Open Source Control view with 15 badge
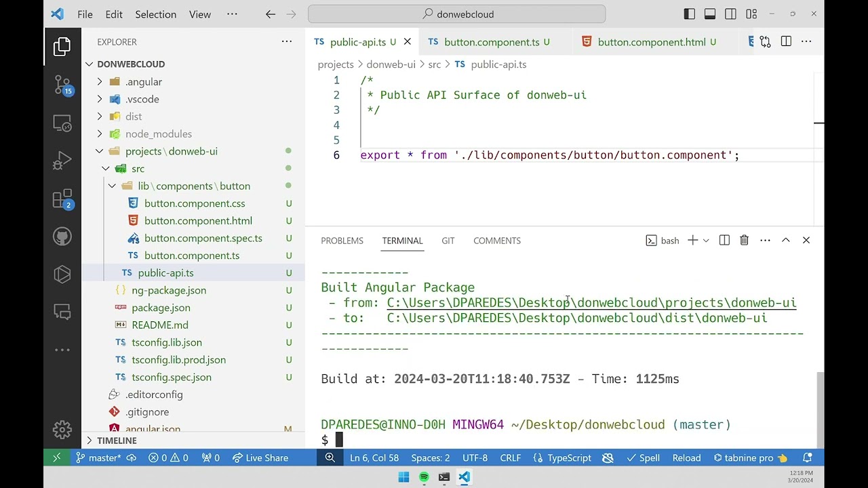The width and height of the screenshot is (868, 488). (62, 85)
